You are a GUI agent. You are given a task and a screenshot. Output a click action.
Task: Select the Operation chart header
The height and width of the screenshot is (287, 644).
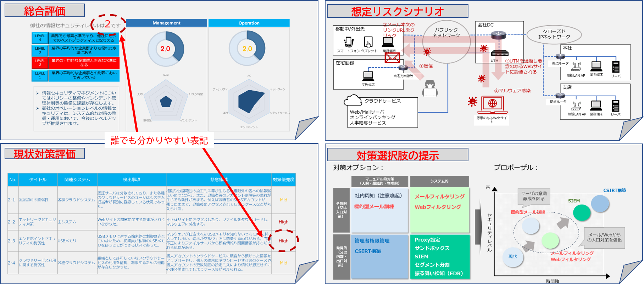click(249, 23)
